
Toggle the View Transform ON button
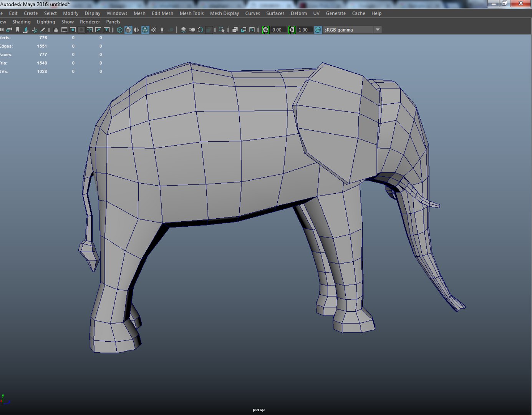click(x=318, y=30)
